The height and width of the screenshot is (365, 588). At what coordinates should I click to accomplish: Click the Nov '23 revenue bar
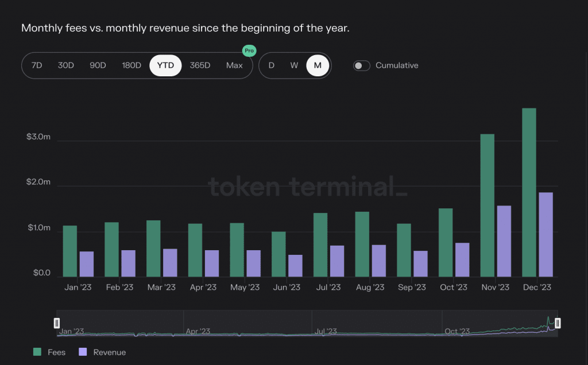(x=504, y=241)
